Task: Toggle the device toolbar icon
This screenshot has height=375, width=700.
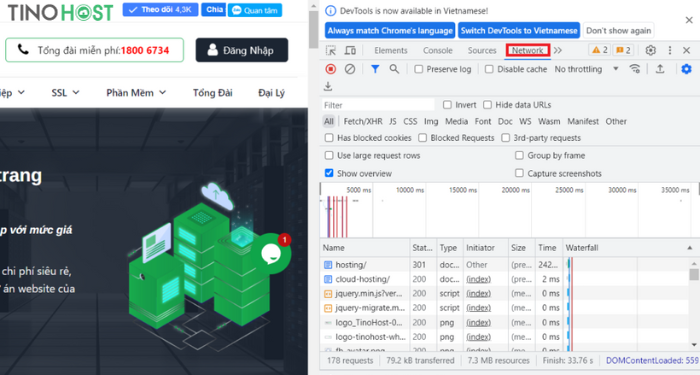Action: click(350, 50)
